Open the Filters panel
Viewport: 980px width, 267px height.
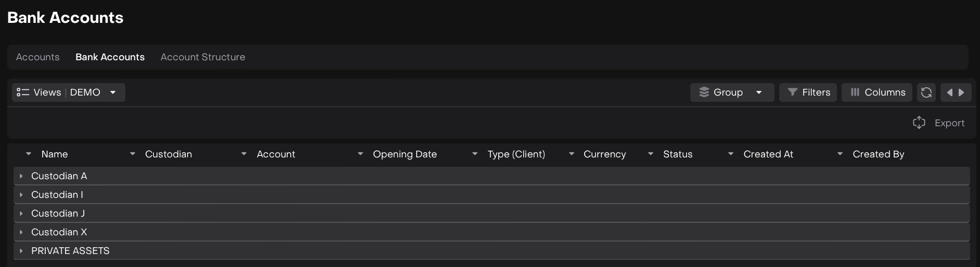808,92
